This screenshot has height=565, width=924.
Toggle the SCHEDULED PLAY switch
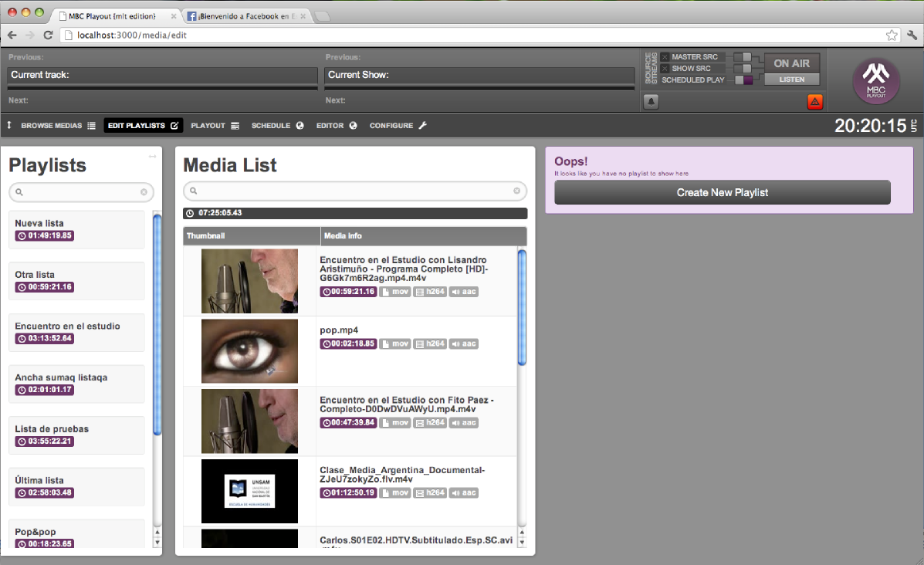[743, 80]
